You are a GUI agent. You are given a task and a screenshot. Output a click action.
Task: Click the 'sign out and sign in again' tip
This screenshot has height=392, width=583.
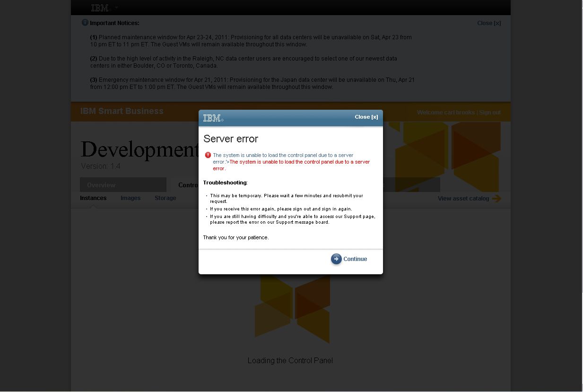click(x=281, y=209)
